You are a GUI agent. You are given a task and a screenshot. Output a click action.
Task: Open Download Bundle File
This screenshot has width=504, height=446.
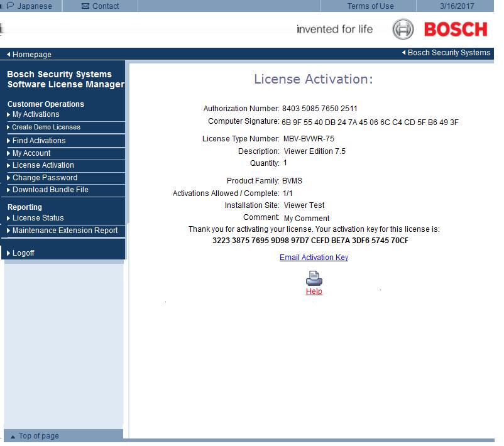pyautogui.click(x=50, y=190)
